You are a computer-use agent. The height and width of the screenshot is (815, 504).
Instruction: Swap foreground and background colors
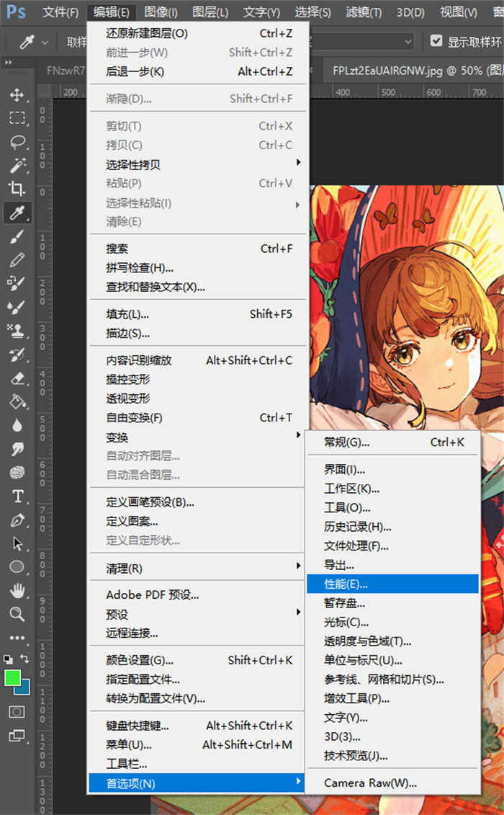26,659
